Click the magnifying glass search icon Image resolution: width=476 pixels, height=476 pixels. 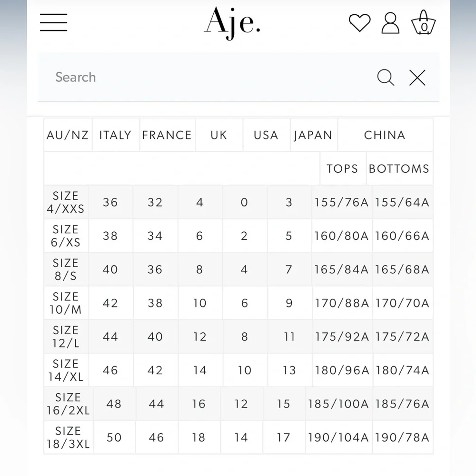click(386, 78)
